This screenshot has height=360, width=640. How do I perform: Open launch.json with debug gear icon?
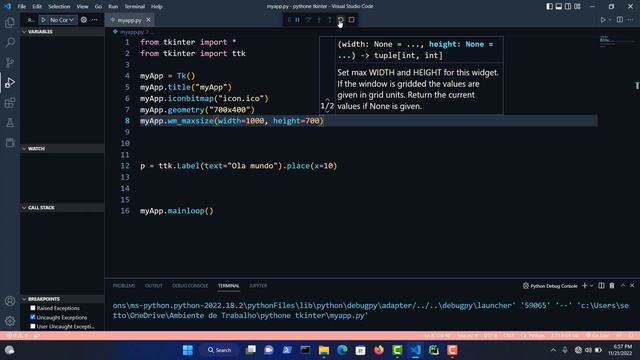click(84, 20)
